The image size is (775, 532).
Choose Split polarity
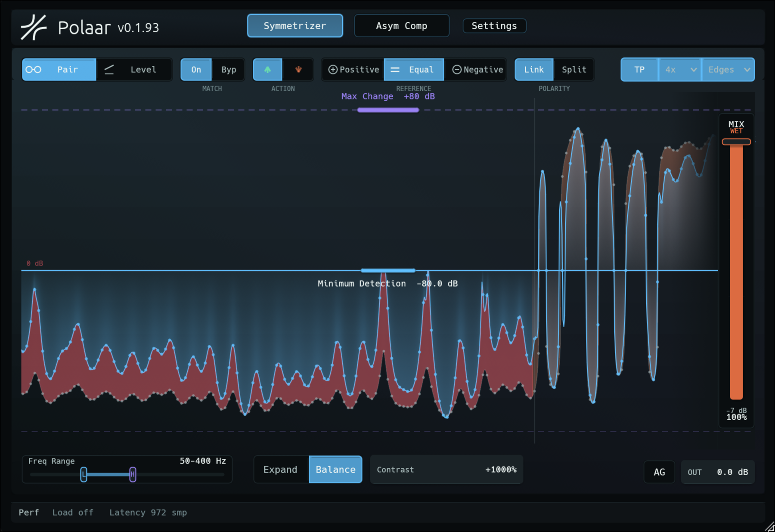click(574, 70)
